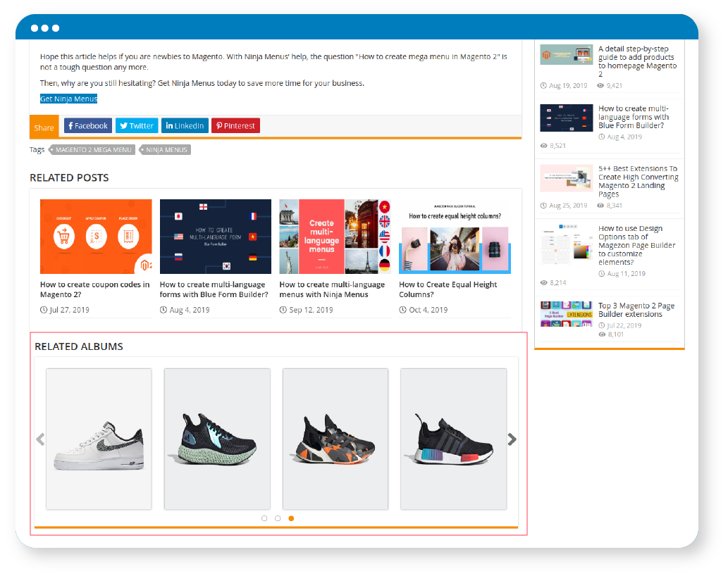This screenshot has height=576, width=728.
Task: Open the Top 3 Magento 2 Page Builder extensions article
Action: click(x=638, y=309)
